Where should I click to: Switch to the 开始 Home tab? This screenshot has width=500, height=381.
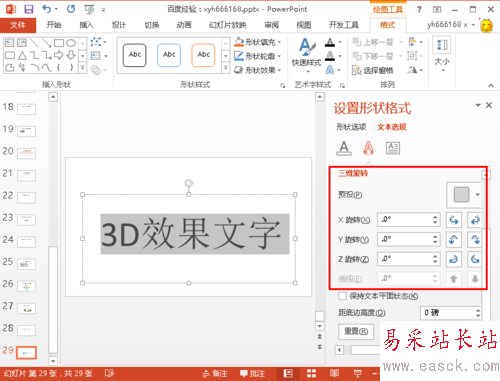coord(53,25)
